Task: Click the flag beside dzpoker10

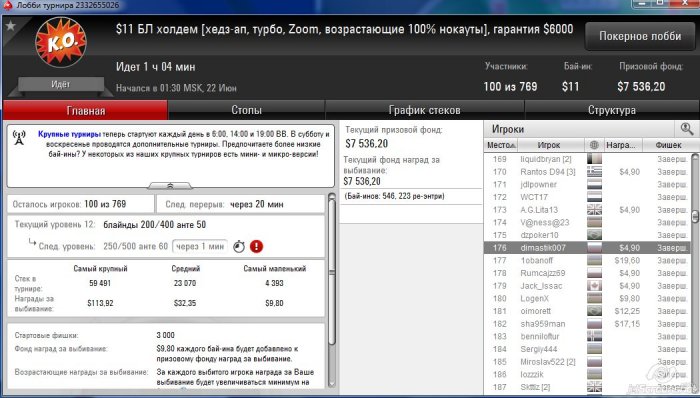Action: pyautogui.click(x=594, y=235)
